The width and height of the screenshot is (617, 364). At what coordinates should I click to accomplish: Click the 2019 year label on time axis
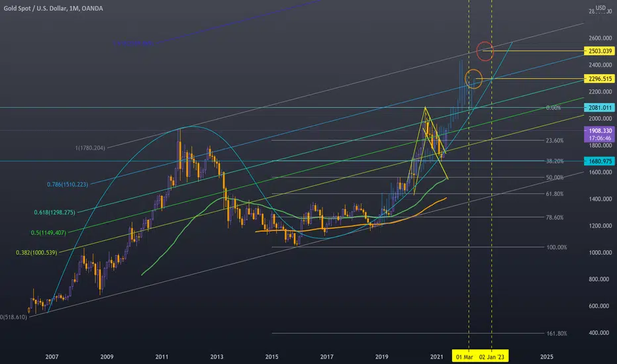coord(382,357)
